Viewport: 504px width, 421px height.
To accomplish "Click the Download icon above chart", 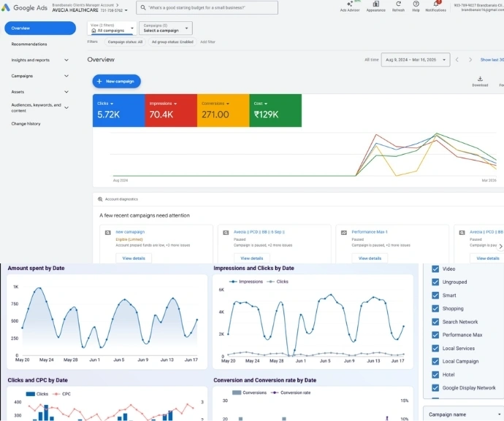I will (x=480, y=80).
